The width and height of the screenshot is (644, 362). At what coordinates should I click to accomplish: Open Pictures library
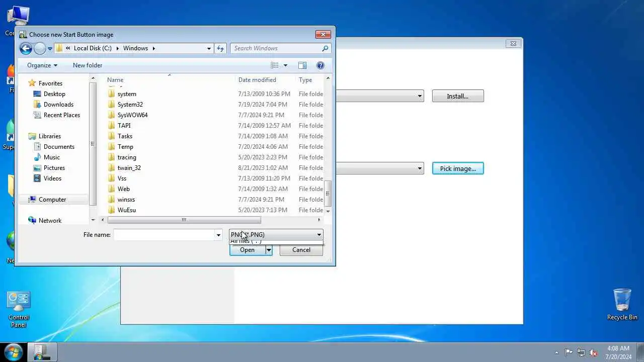(54, 168)
